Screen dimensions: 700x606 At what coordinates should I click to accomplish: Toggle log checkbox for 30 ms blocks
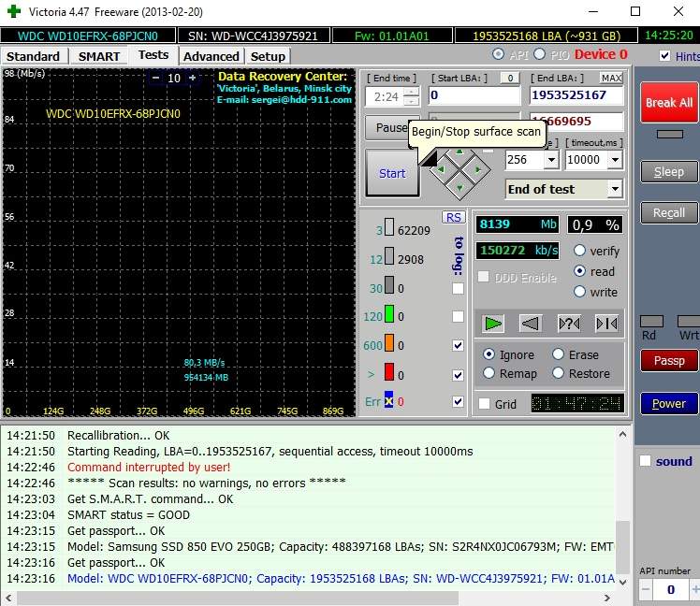pyautogui.click(x=458, y=288)
